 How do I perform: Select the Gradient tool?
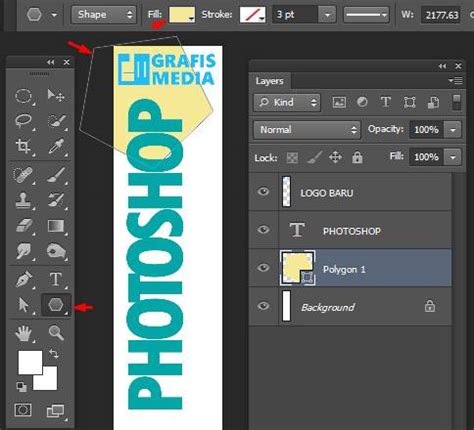coord(56,226)
